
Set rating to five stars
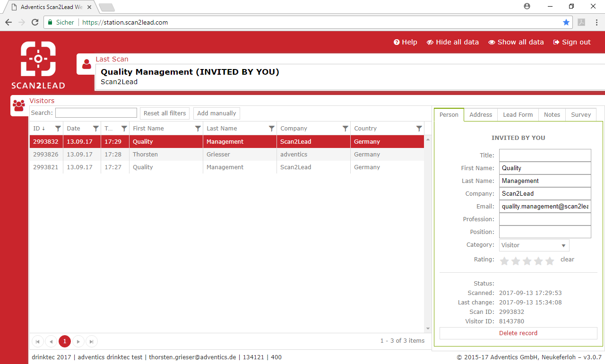(550, 261)
